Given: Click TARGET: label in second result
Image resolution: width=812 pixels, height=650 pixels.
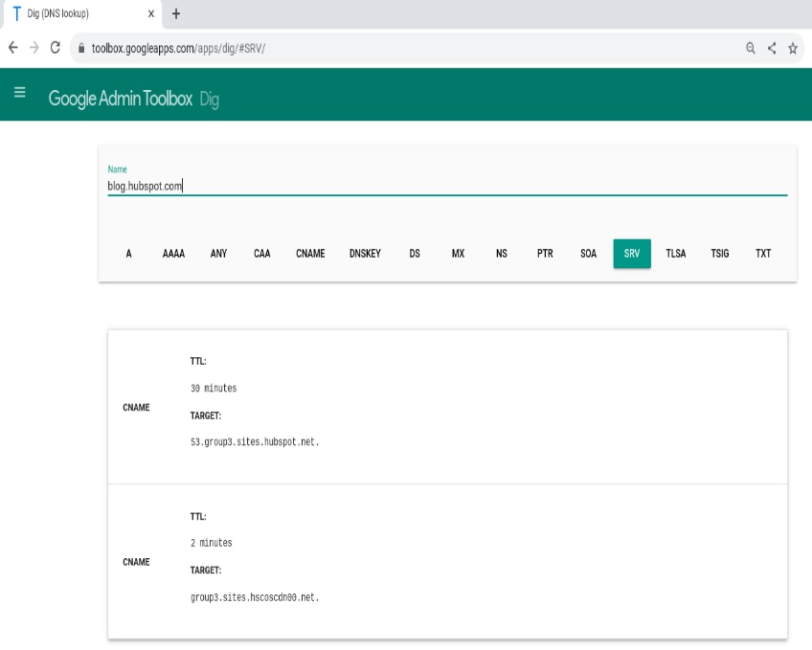Looking at the screenshot, I should click(206, 571).
